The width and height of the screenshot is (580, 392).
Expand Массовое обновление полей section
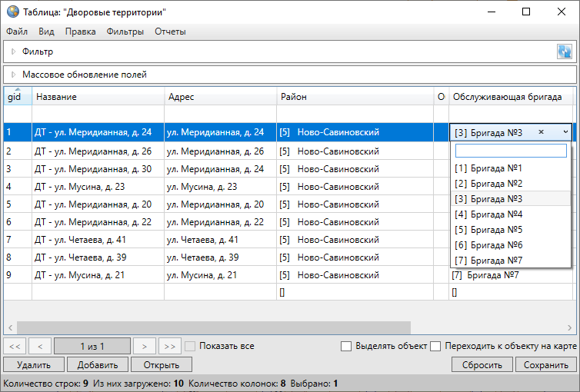point(13,75)
